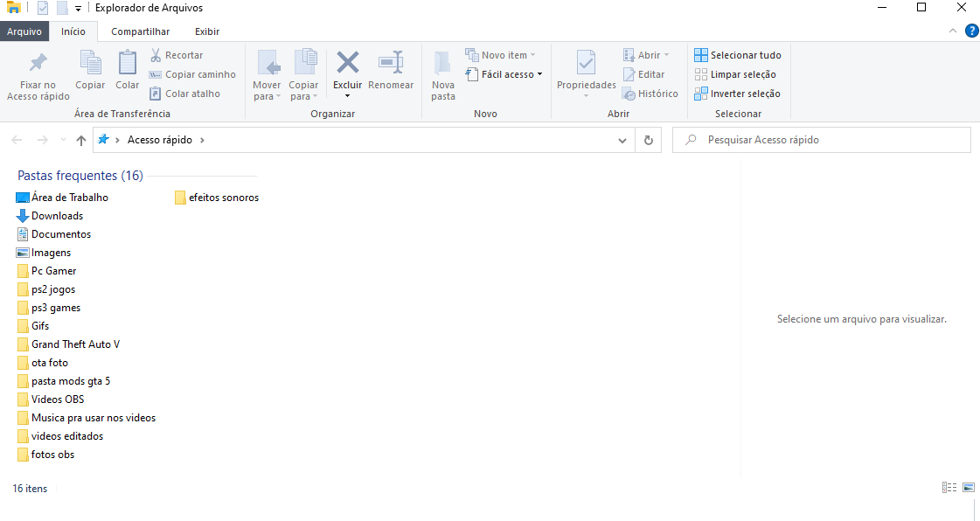The image size is (980, 521).
Task: Open the Propriedades checkmark icon
Action: pos(586,62)
